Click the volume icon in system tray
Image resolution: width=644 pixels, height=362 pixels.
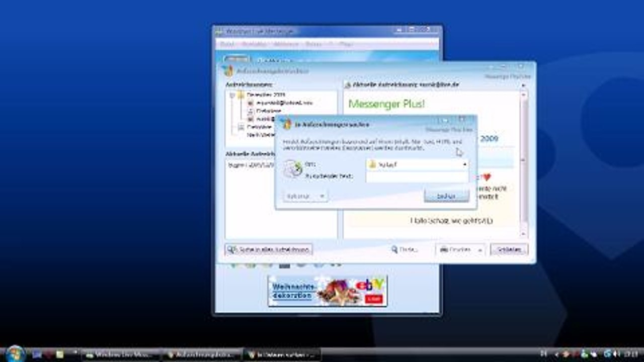(617, 354)
